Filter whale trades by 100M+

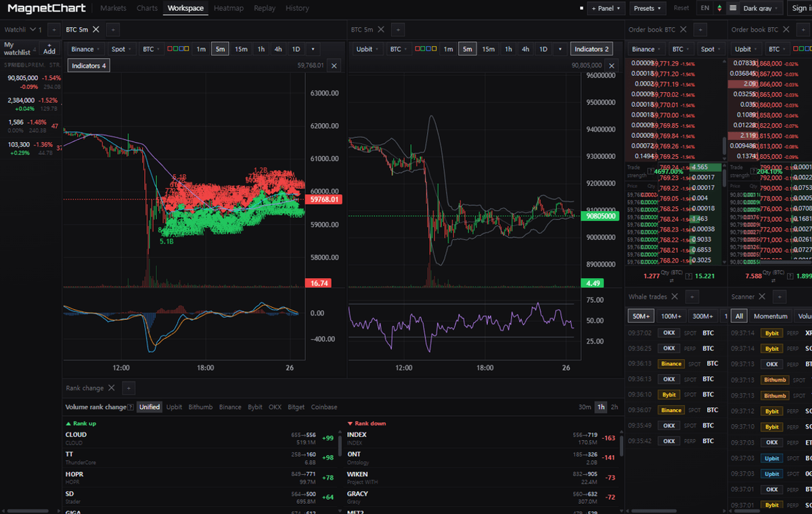[671, 316]
